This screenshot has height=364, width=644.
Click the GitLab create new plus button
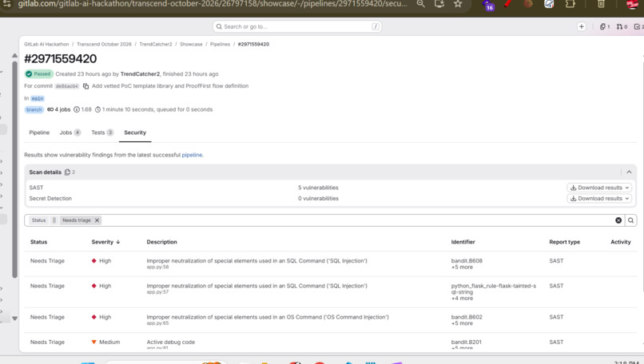tap(581, 26)
